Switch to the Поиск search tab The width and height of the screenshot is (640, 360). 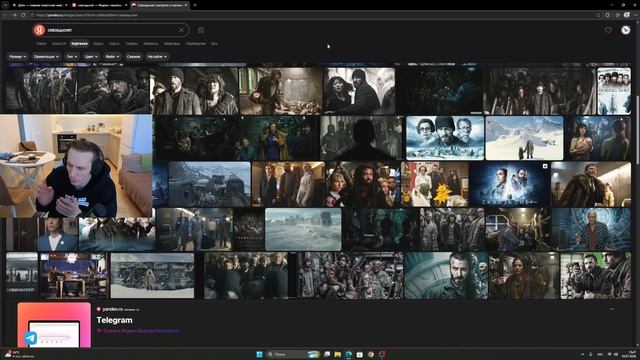(x=41, y=44)
